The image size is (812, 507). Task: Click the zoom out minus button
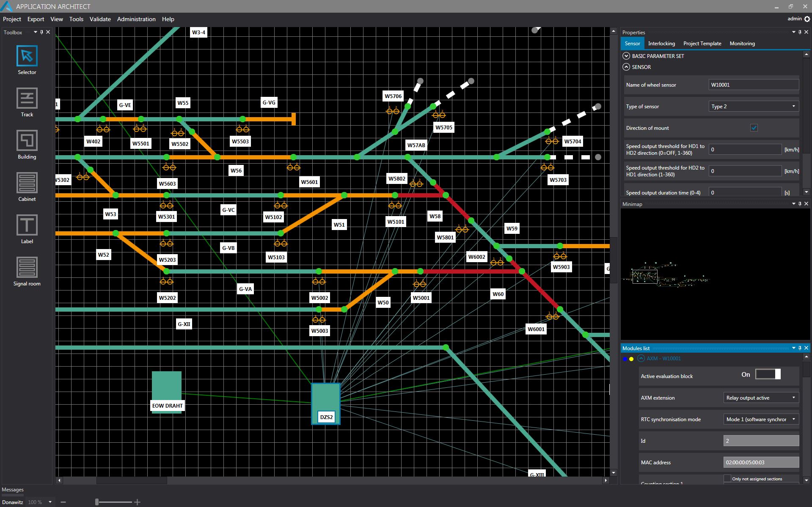click(63, 502)
